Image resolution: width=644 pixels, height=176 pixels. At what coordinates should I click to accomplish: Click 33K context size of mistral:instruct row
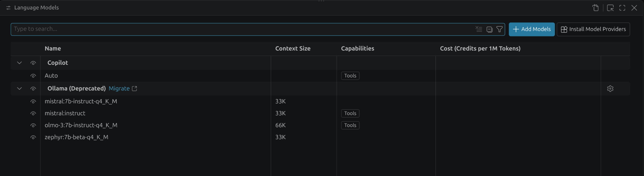pos(280,113)
